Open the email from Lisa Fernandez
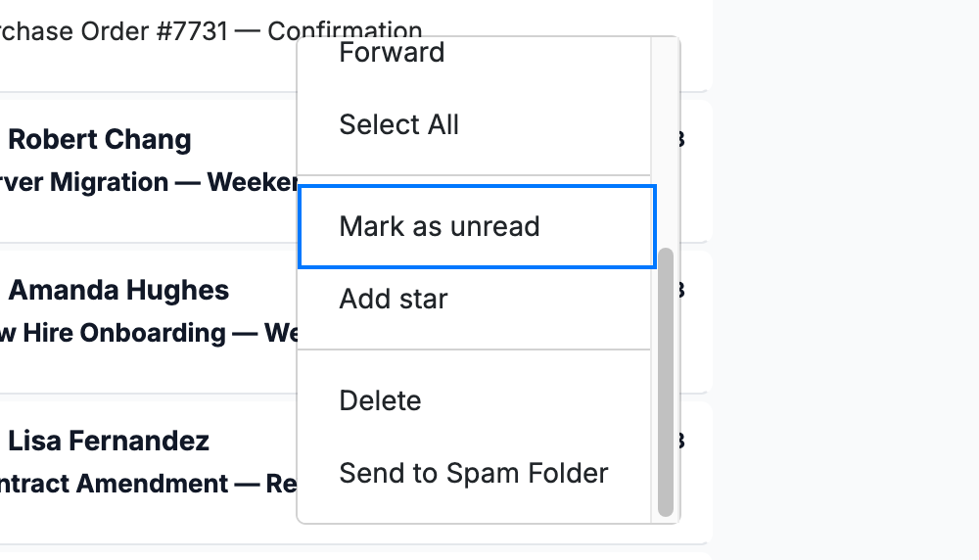The height and width of the screenshot is (560, 979). pos(109,442)
